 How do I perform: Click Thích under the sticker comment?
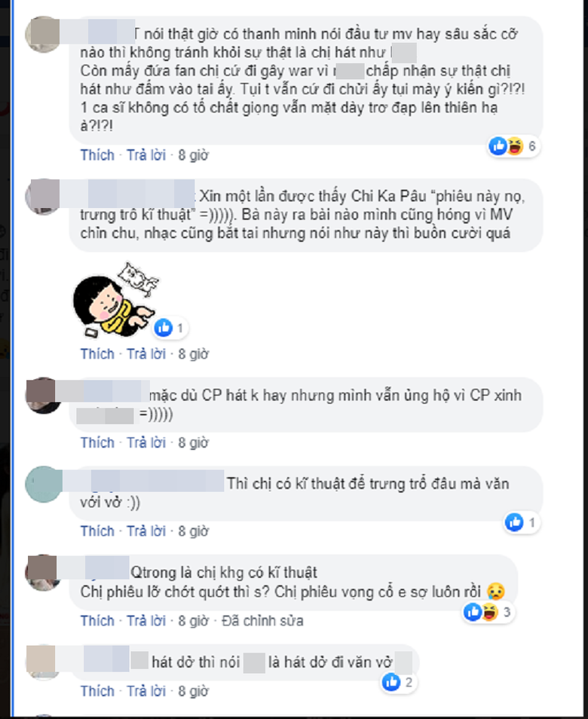tap(97, 354)
